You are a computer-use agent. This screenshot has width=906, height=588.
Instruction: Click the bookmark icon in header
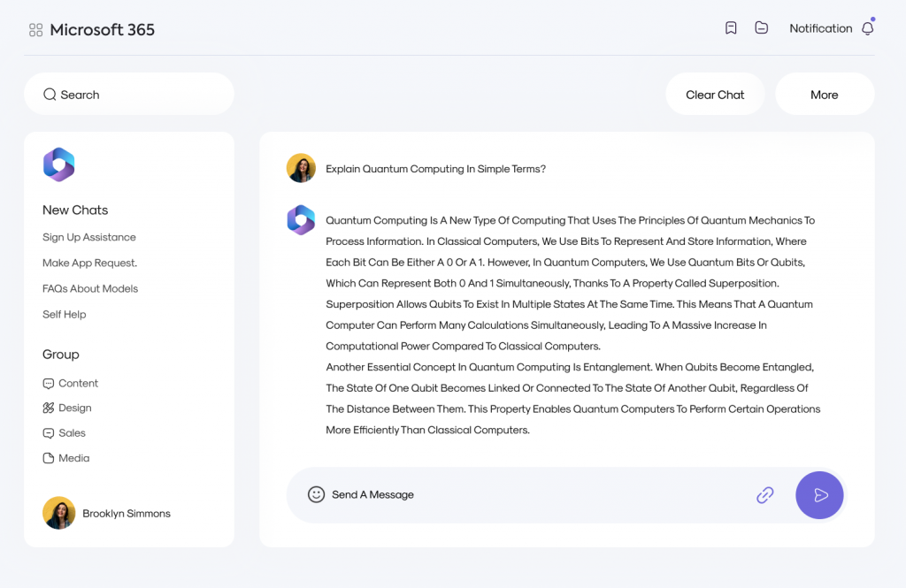tap(730, 27)
